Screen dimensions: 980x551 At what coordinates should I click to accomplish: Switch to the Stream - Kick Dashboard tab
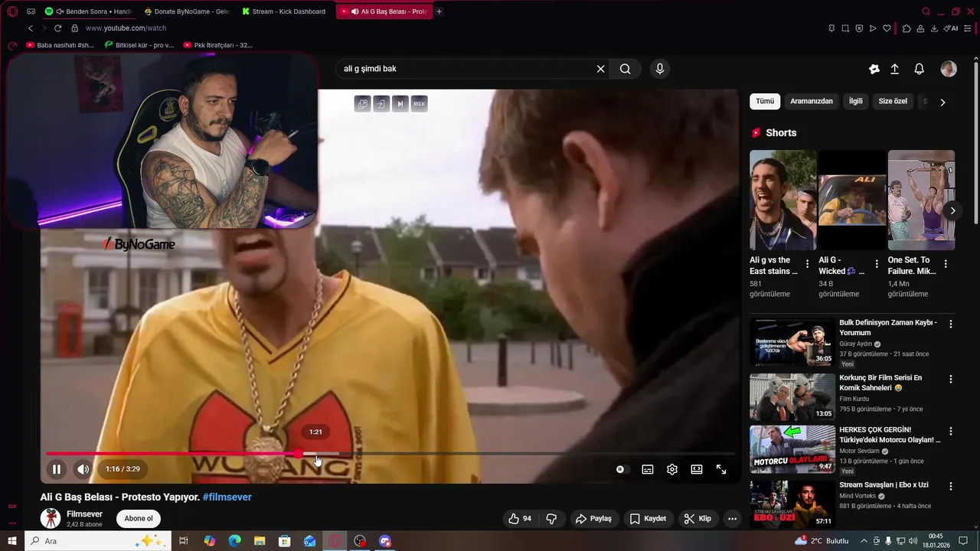tap(285, 11)
